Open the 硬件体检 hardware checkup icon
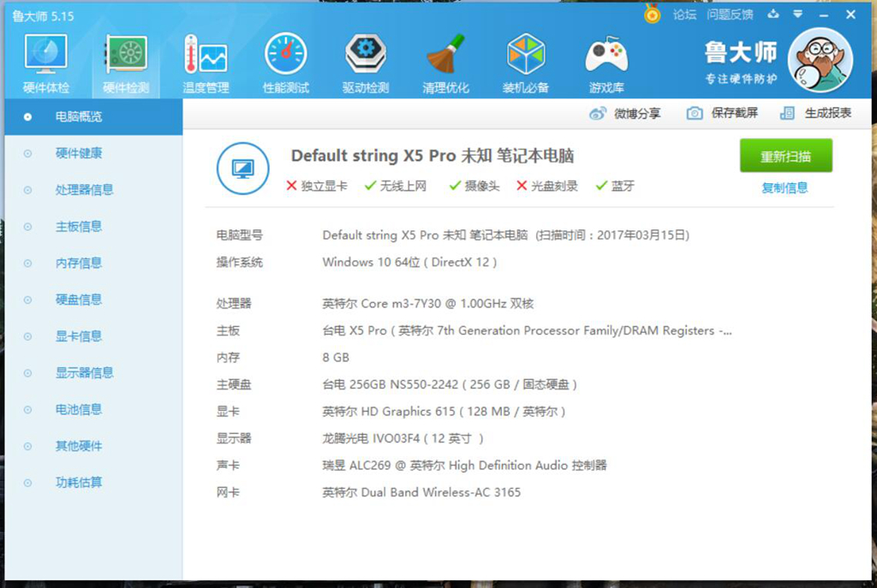This screenshot has height=588, width=877. pos(45,60)
